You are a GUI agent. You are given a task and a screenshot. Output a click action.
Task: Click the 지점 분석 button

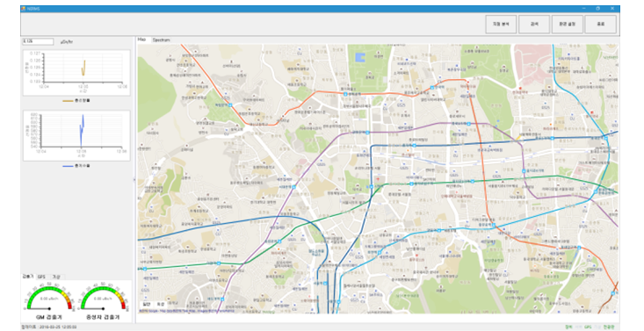pos(501,25)
